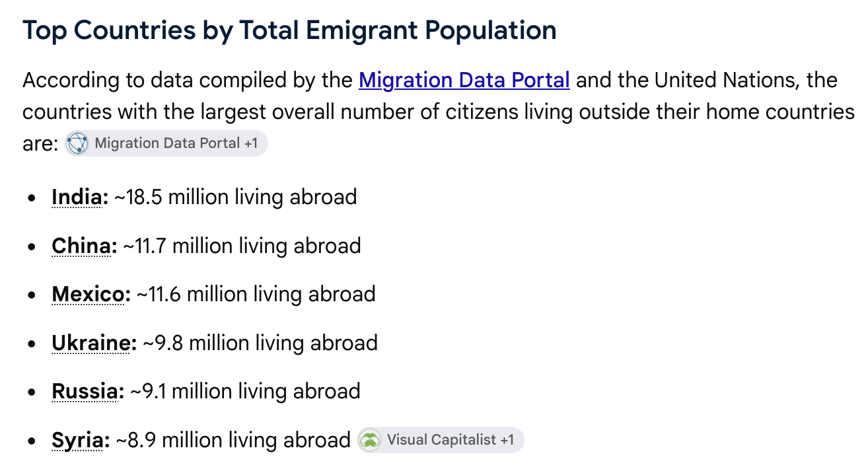Open the Migration Data Portal +1 source chip

(166, 143)
